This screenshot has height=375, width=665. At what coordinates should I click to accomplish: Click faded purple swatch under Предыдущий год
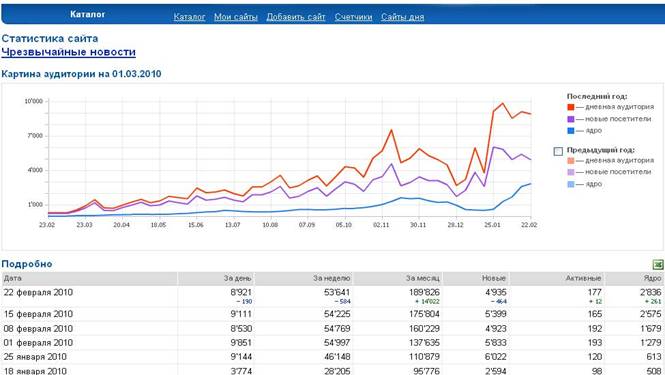coord(570,172)
